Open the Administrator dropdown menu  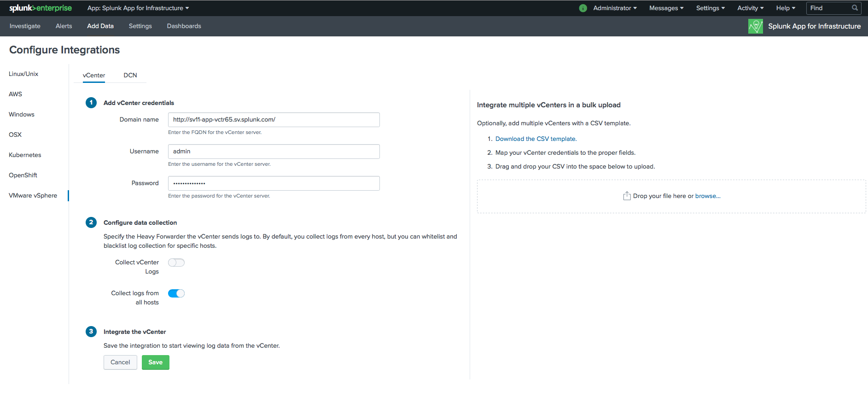pyautogui.click(x=615, y=8)
